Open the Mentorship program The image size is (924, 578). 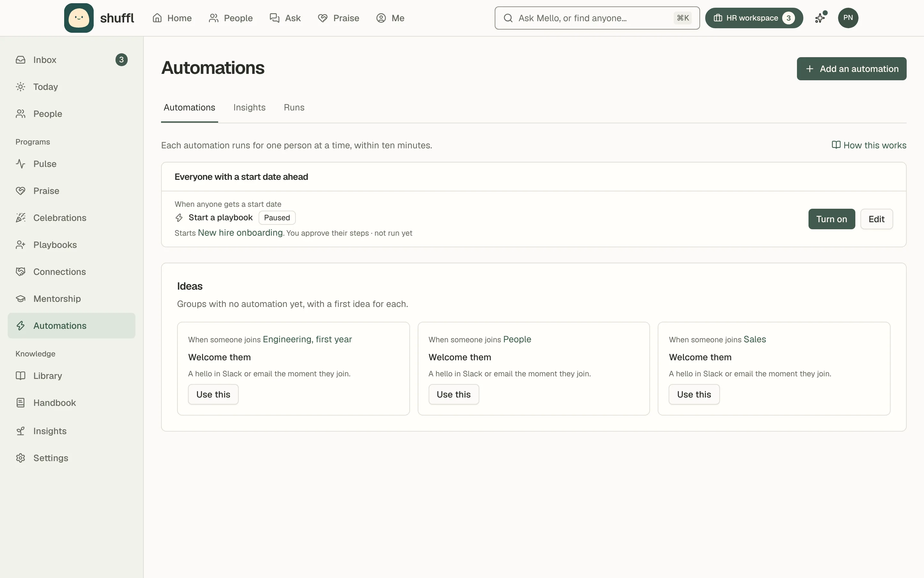point(72,299)
